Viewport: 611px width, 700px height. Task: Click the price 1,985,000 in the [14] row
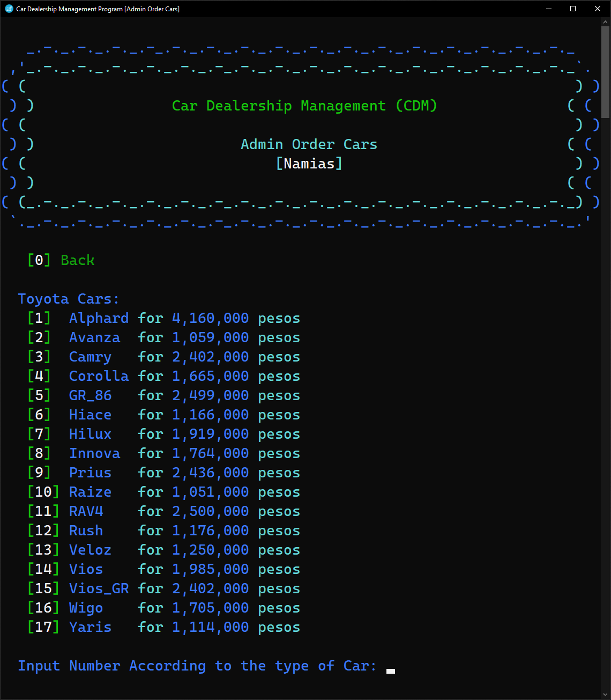tap(210, 569)
